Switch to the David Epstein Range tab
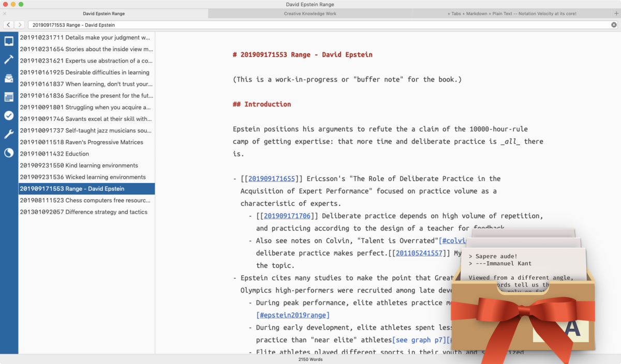Viewport: 621px width, 364px height. pos(104,13)
